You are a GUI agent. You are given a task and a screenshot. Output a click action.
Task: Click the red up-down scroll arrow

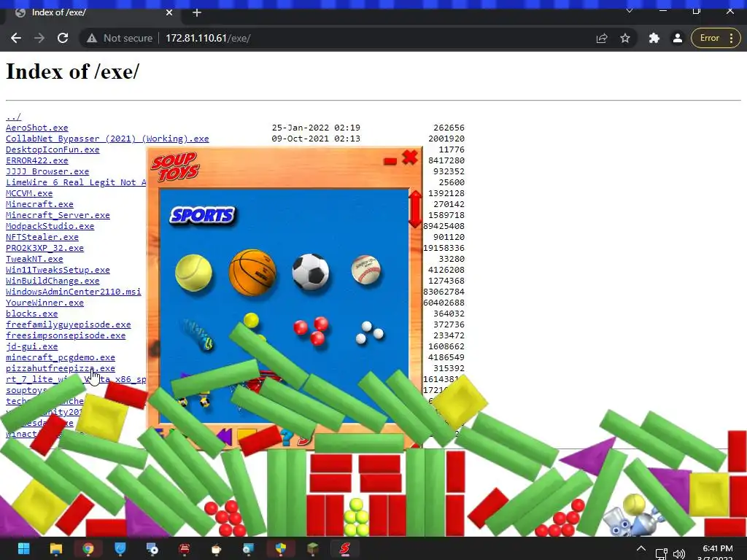click(x=415, y=209)
